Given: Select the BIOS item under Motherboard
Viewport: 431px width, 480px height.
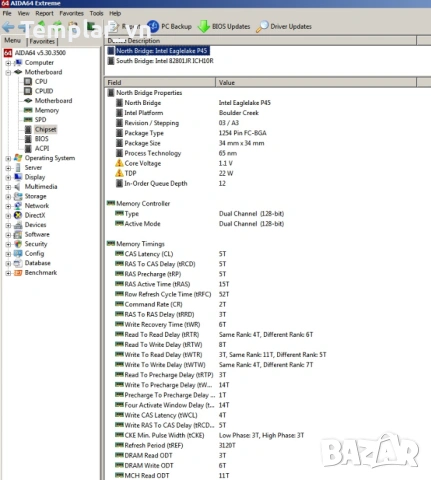Looking at the screenshot, I should coord(42,139).
